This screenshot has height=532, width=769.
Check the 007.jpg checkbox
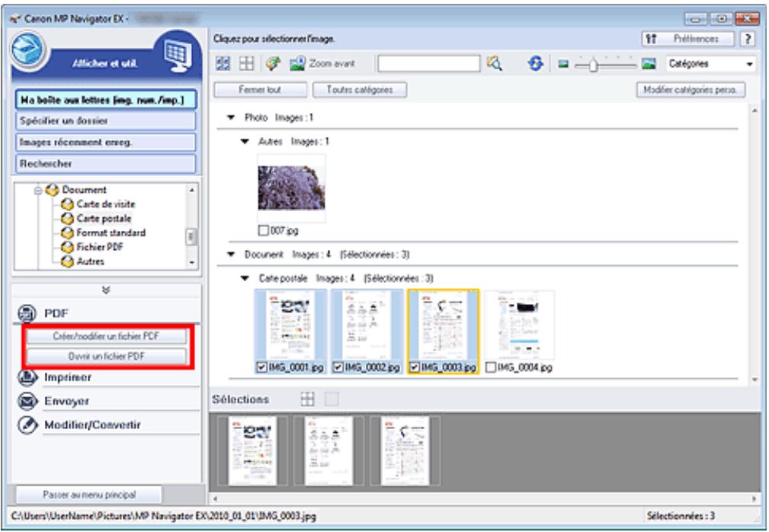pos(264,230)
